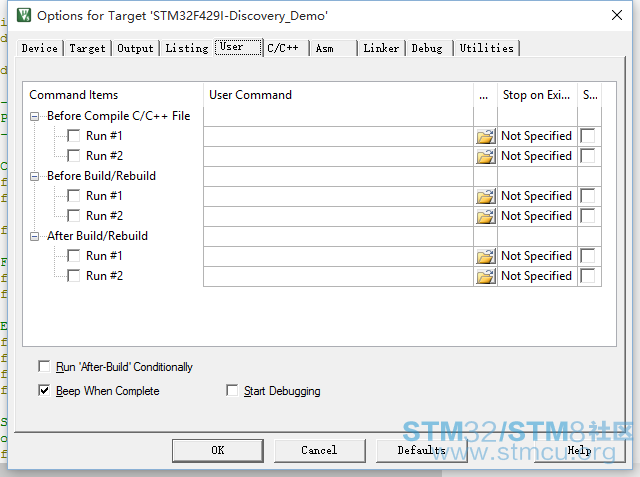Image resolution: width=640 pixels, height=477 pixels.
Task: Open Stop on Exit dropdown for After Build Run #1
Action: (x=537, y=256)
